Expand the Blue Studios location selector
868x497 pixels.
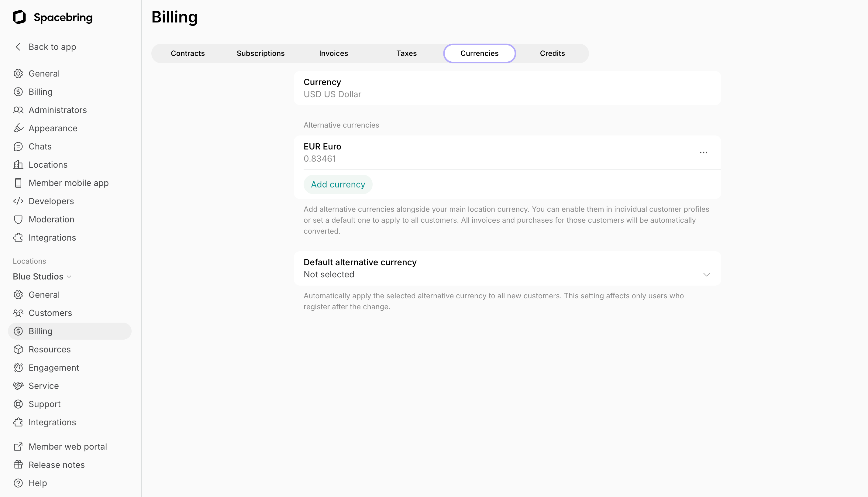click(42, 276)
